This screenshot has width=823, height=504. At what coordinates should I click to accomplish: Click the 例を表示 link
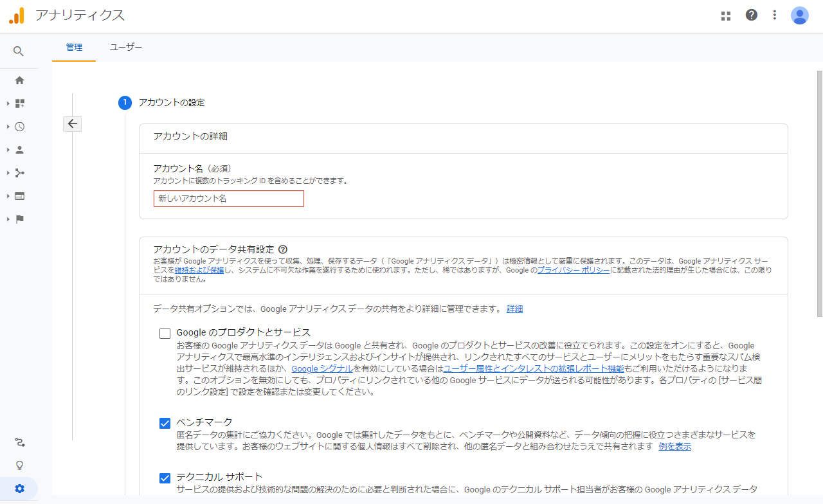[675, 447]
